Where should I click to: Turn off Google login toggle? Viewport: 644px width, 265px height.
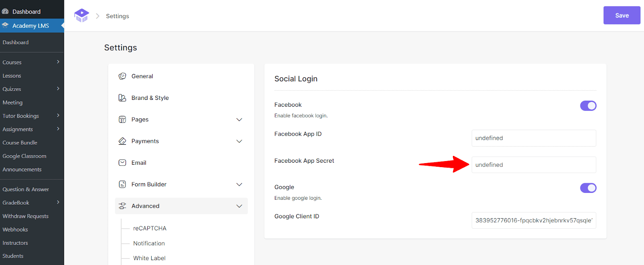[x=588, y=188]
